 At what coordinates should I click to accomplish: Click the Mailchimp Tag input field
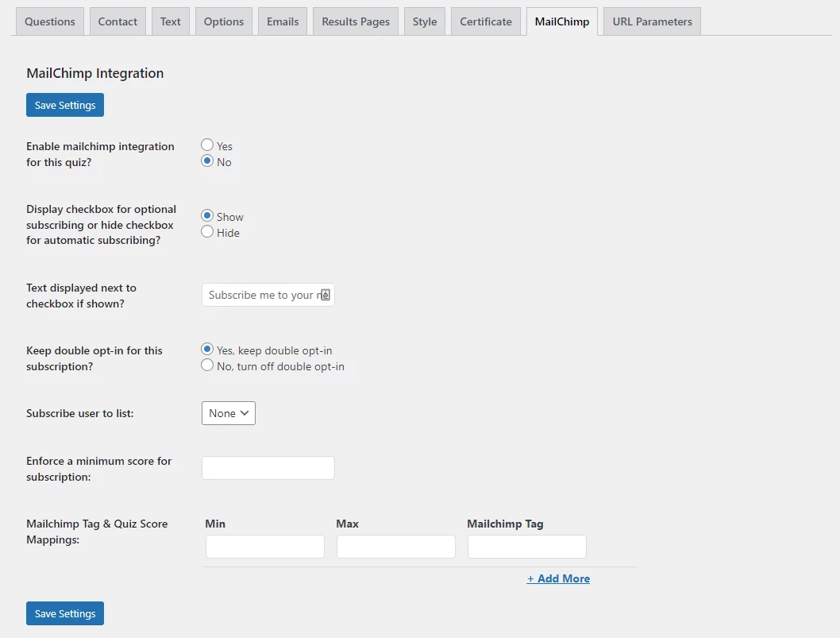click(526, 547)
